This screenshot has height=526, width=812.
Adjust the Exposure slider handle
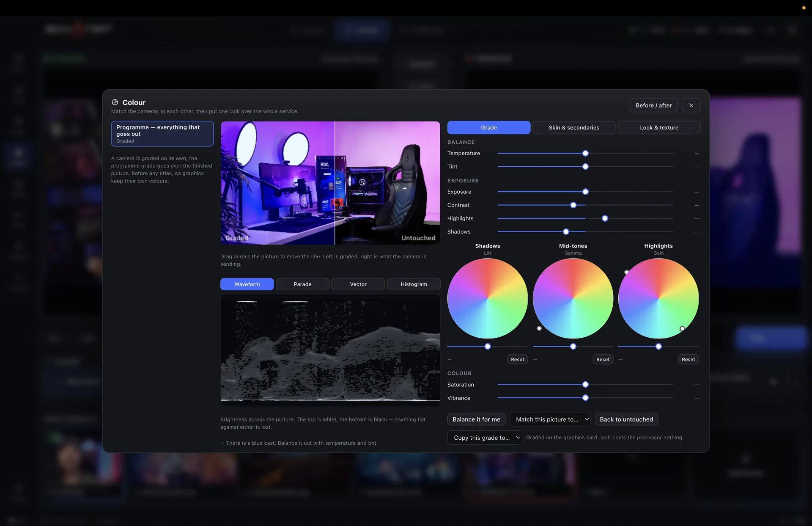tap(585, 192)
